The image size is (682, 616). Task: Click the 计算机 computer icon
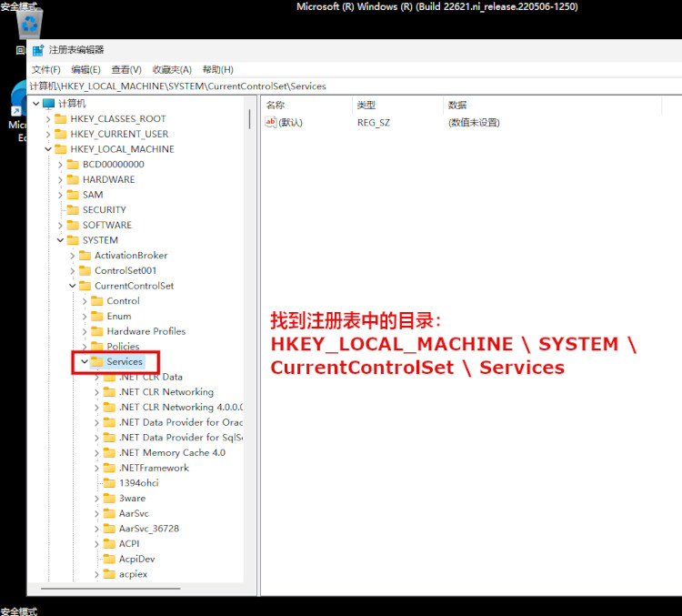click(49, 104)
